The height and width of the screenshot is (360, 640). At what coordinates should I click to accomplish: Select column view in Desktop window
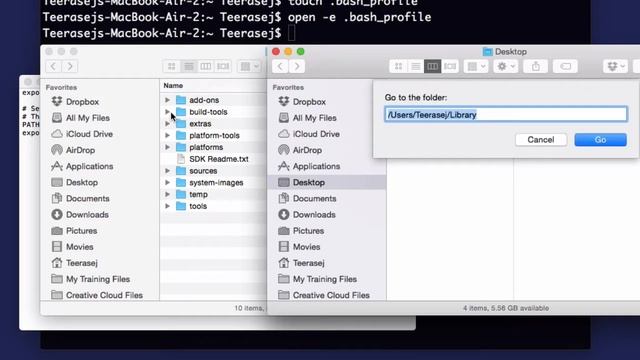(x=433, y=66)
